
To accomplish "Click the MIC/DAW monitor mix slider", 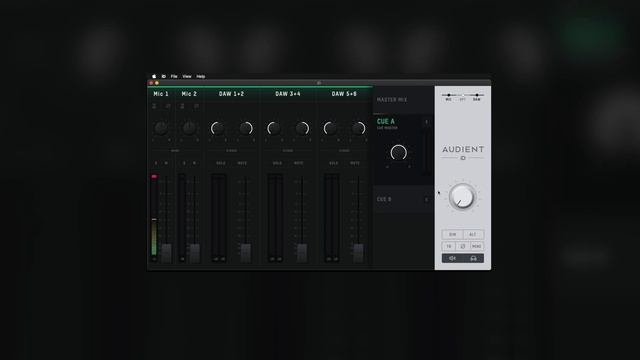I will pyautogui.click(x=463, y=95).
